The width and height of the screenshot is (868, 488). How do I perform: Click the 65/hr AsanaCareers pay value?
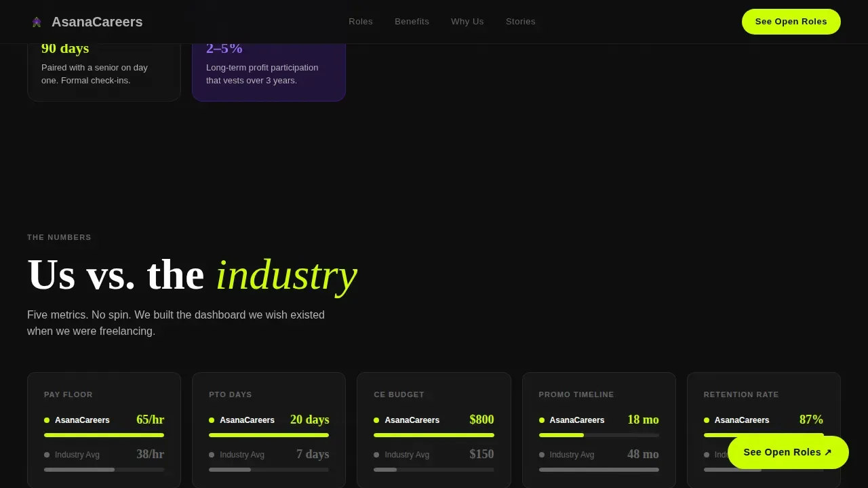click(150, 420)
